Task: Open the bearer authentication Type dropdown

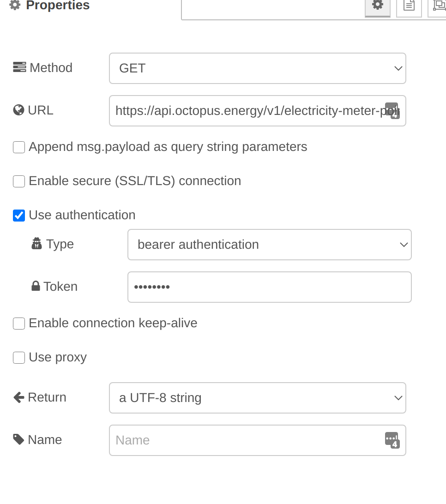Action: click(x=270, y=245)
